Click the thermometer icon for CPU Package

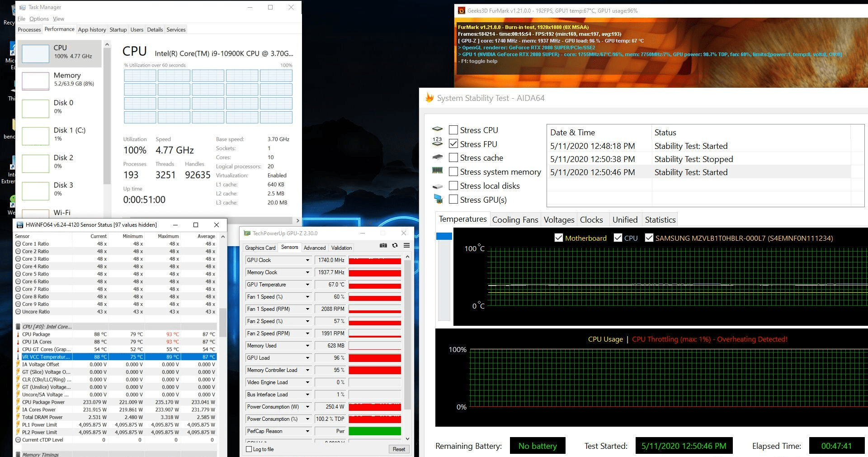pyautogui.click(x=18, y=334)
